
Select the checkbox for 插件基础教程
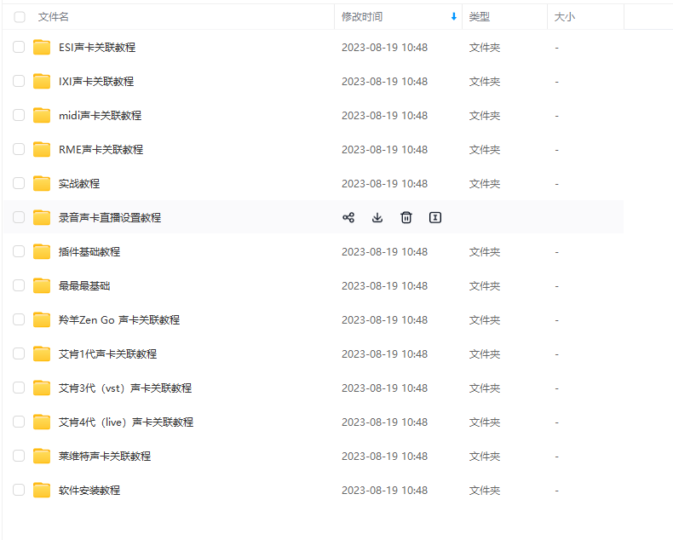pyautogui.click(x=19, y=251)
